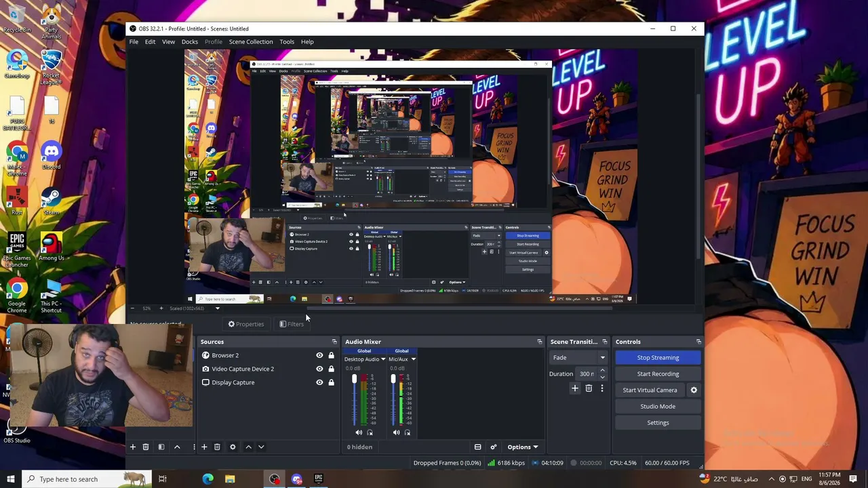Hide the Display Capture source

point(319,382)
